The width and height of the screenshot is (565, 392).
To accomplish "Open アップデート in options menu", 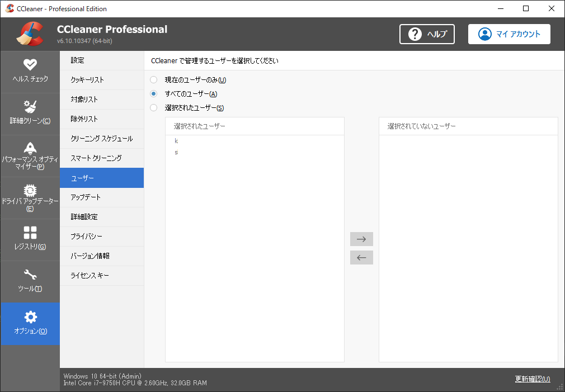I will 102,197.
